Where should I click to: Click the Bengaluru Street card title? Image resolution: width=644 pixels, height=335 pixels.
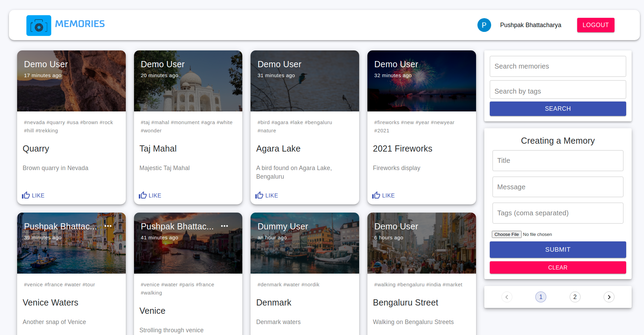pyautogui.click(x=405, y=303)
